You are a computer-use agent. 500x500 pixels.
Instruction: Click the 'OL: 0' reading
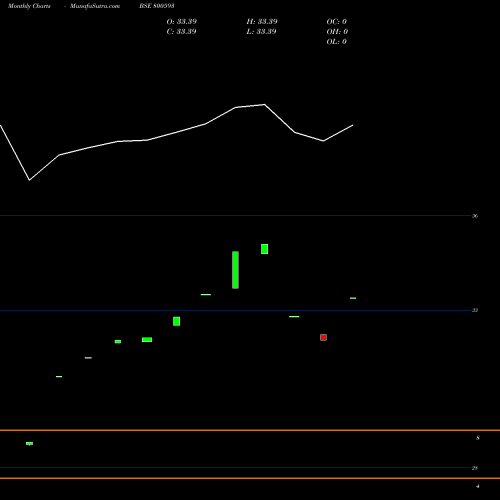(x=337, y=42)
